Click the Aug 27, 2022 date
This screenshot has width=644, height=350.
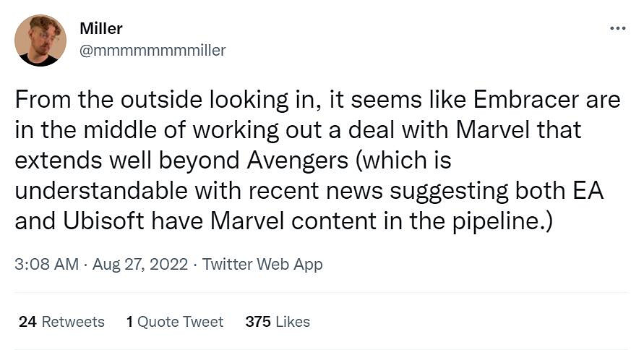click(140, 264)
